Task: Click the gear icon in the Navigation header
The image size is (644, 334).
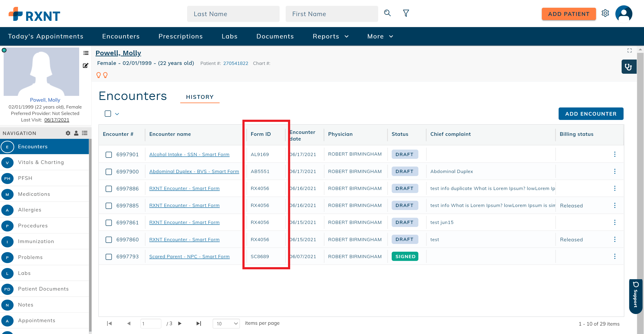Action: pos(68,133)
